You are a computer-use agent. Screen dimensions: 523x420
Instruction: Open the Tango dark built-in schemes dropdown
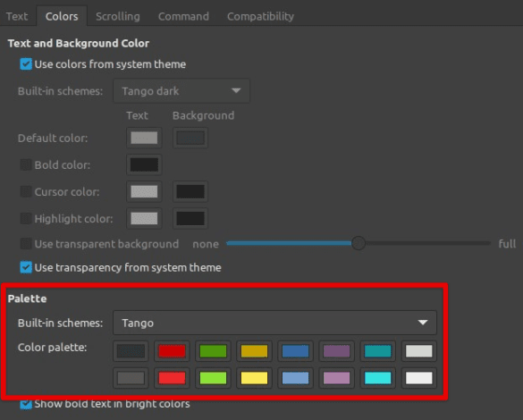[181, 90]
